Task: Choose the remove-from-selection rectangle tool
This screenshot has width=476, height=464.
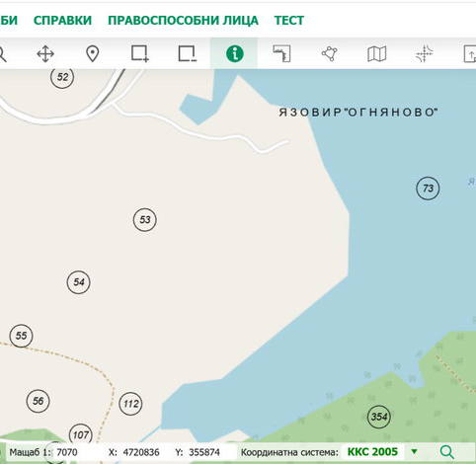Action: click(x=187, y=53)
